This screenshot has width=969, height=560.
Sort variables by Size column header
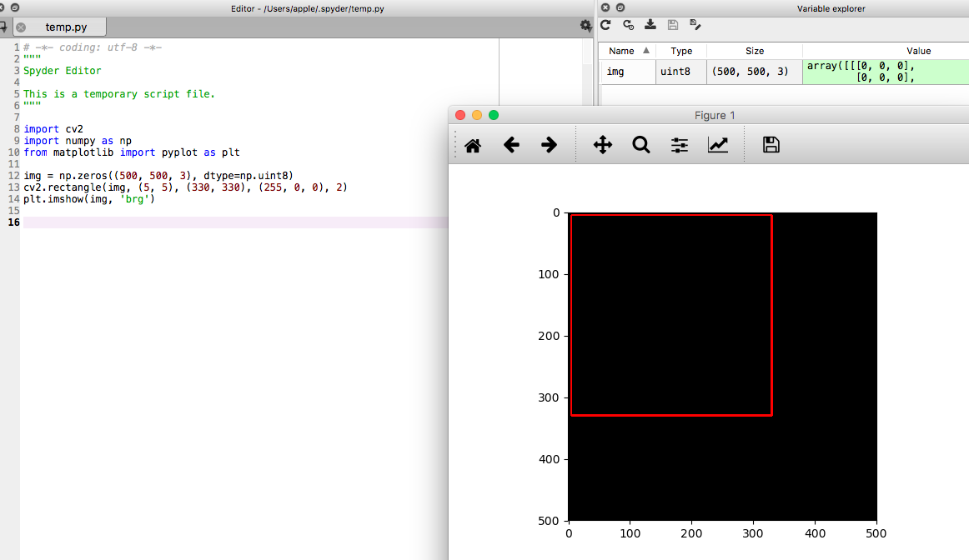point(755,51)
